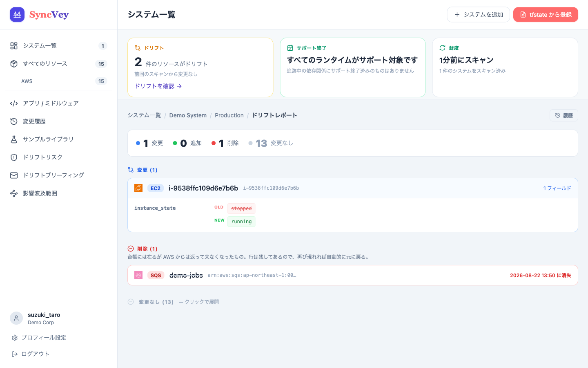Viewport: 588px width, 368px height.
Task: Open システム一覧 in the sidebar
Action: click(x=58, y=46)
